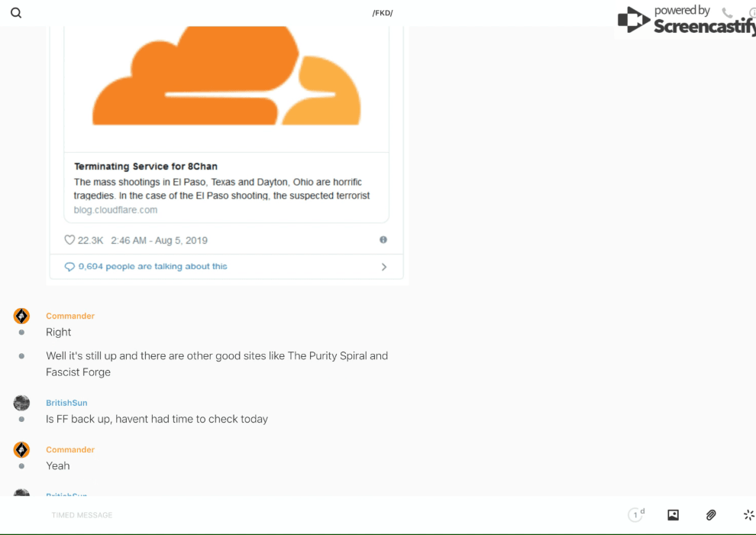Add a picture using the image icon

[x=673, y=515]
